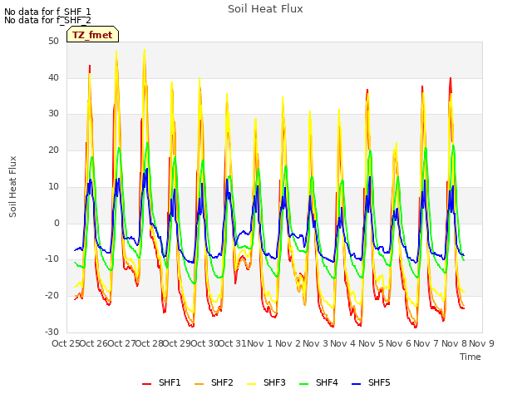The image size is (532, 399).
Task: Click the Nov 9 x-axis label
Action: coord(482,343)
